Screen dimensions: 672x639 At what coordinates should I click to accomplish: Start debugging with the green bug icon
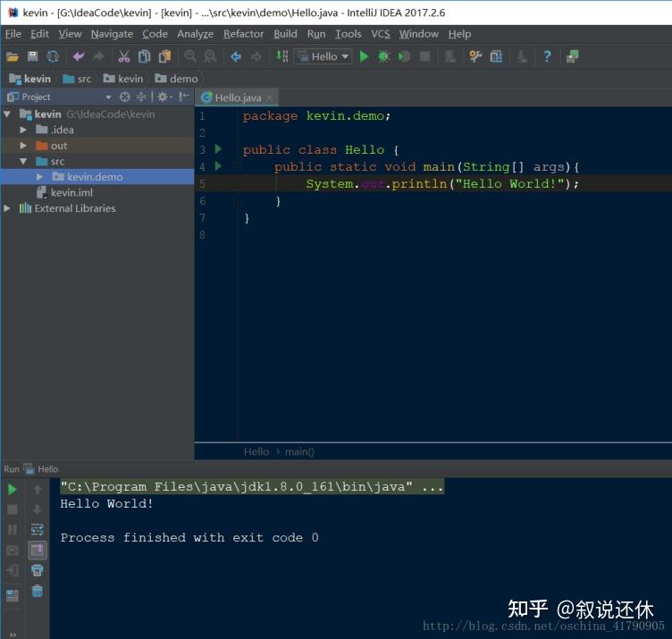coord(383,56)
